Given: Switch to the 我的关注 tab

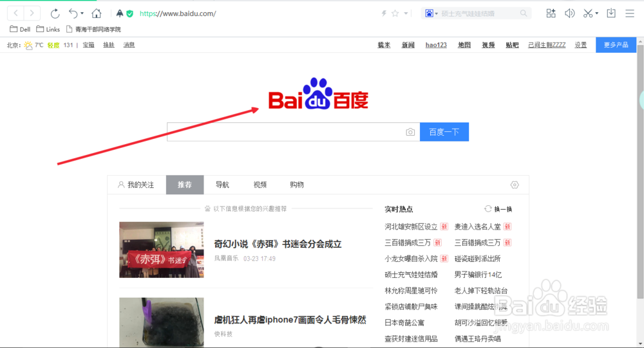Looking at the screenshot, I should (136, 185).
